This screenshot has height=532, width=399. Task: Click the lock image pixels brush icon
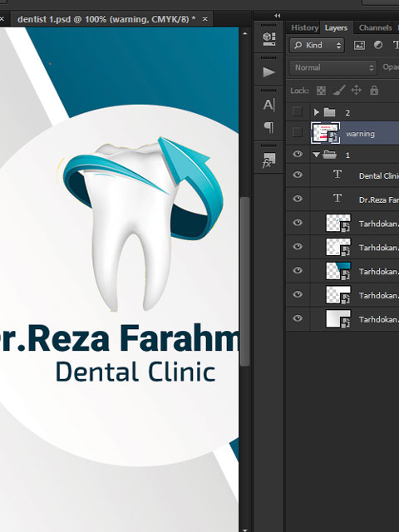coord(338,91)
